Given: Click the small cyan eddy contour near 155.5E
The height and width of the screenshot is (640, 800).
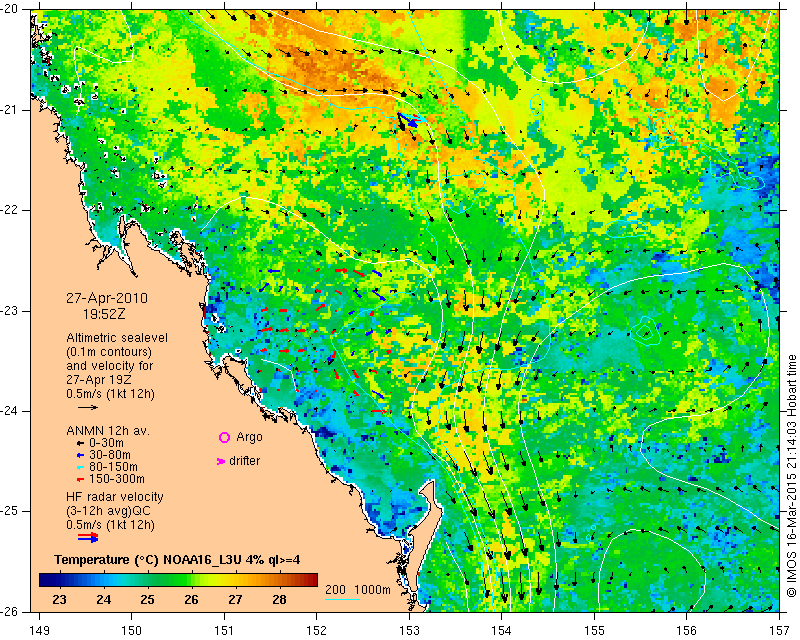Looking at the screenshot, I should point(645,331).
